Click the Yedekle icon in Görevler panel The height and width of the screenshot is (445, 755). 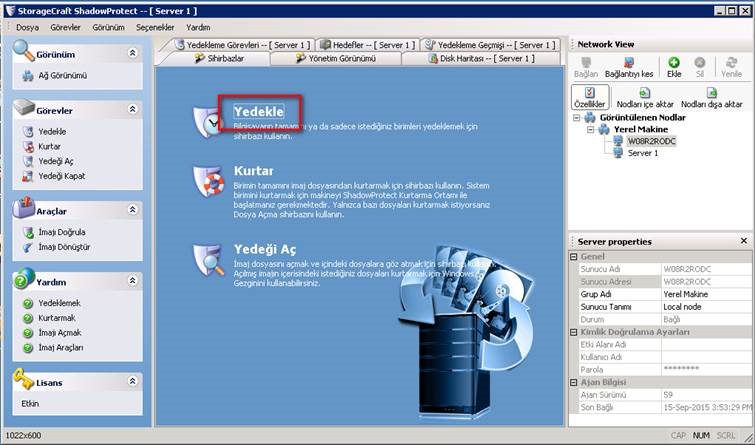pos(28,131)
